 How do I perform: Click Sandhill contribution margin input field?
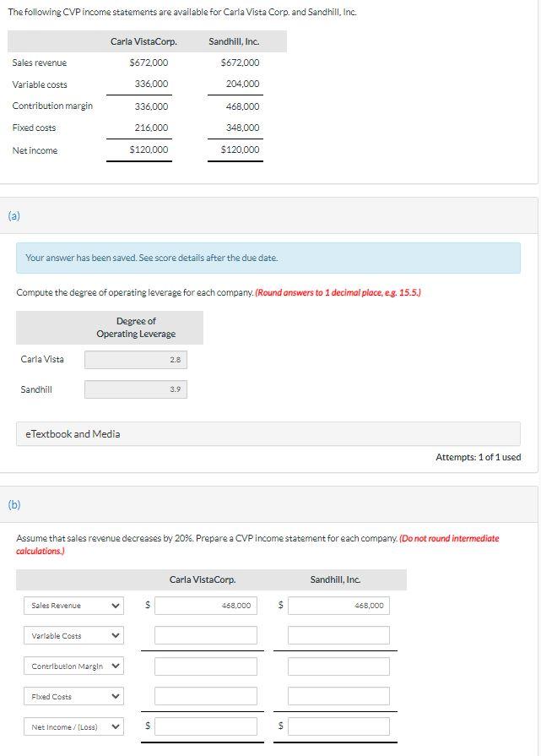pos(338,666)
